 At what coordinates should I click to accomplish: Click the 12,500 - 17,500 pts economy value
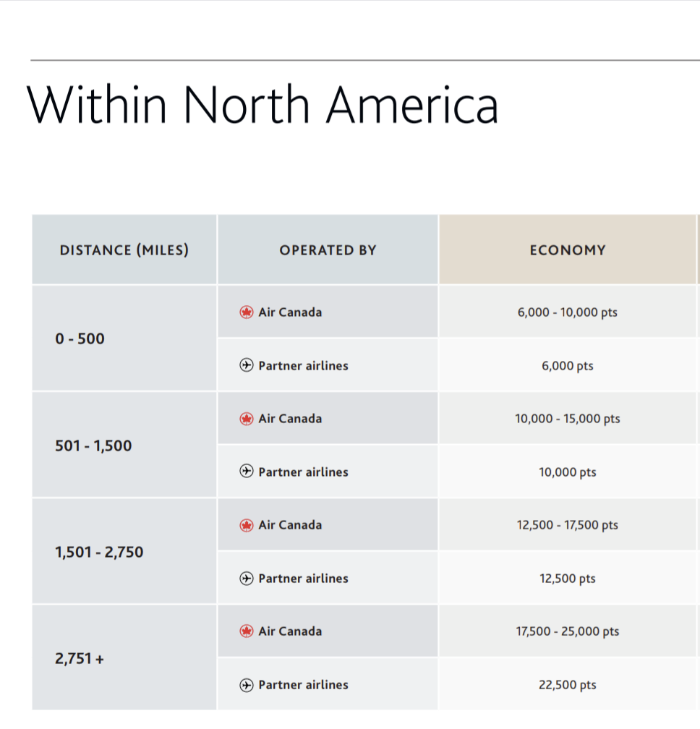click(x=568, y=525)
